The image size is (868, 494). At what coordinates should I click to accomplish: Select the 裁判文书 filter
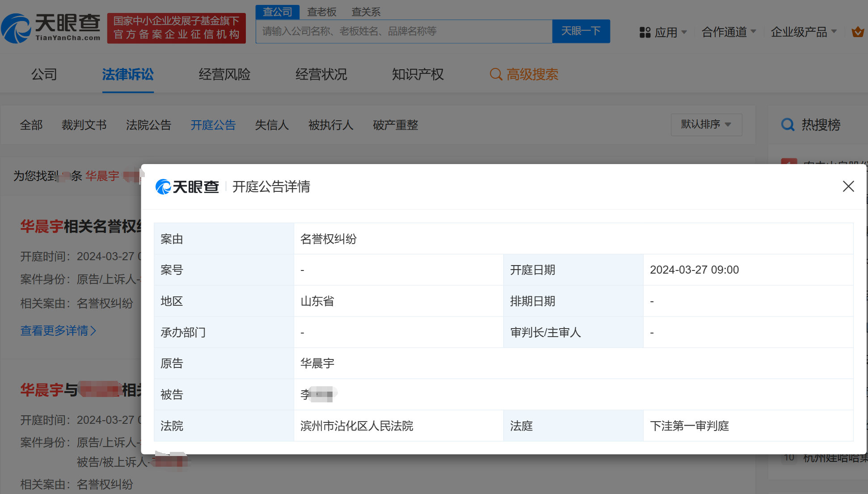pos(84,125)
